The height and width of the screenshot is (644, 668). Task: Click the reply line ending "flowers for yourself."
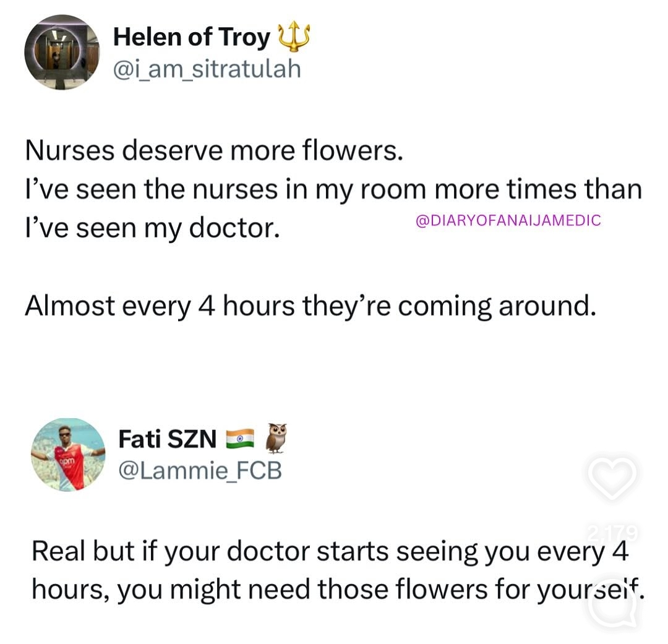338,589
